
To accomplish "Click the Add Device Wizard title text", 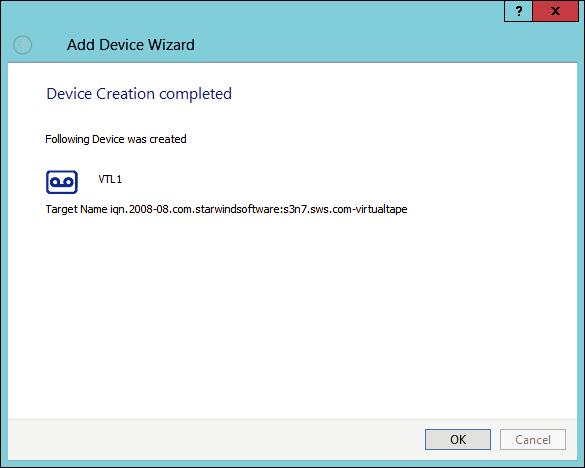I will 131,45.
